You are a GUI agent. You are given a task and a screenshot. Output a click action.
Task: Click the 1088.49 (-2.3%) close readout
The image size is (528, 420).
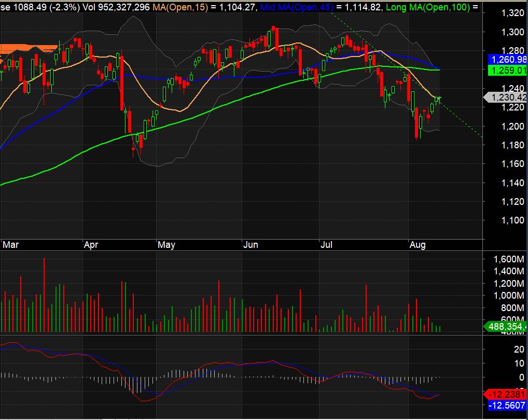pos(47,7)
